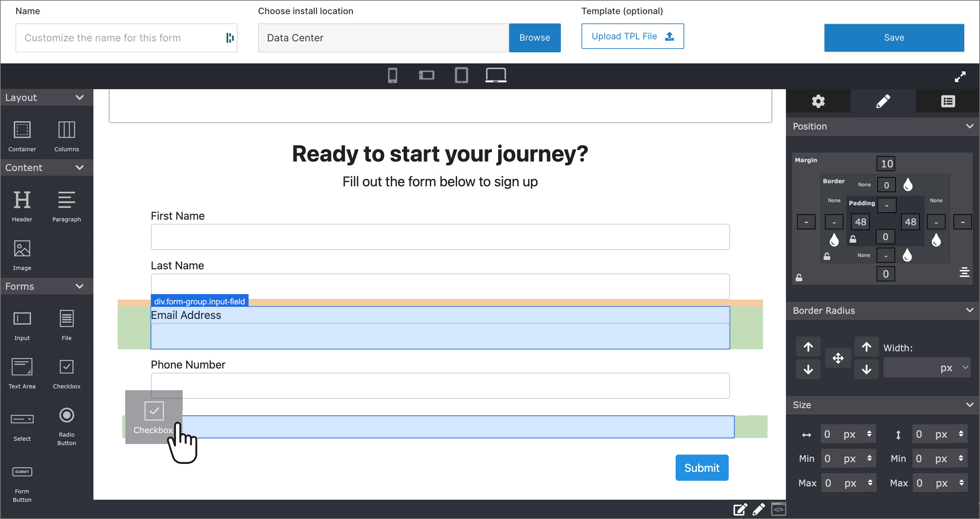Select the Text Area form element
This screenshot has width=980, height=519.
coord(22,373)
